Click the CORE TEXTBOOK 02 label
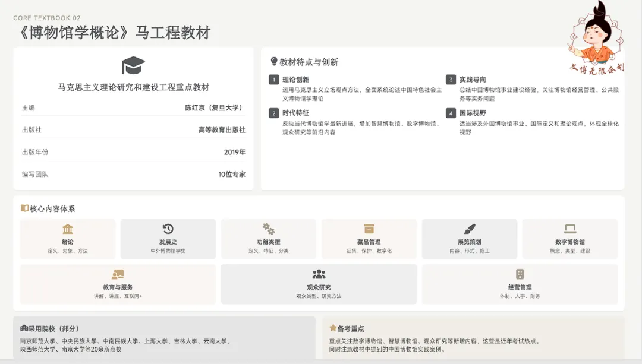 tap(47, 18)
